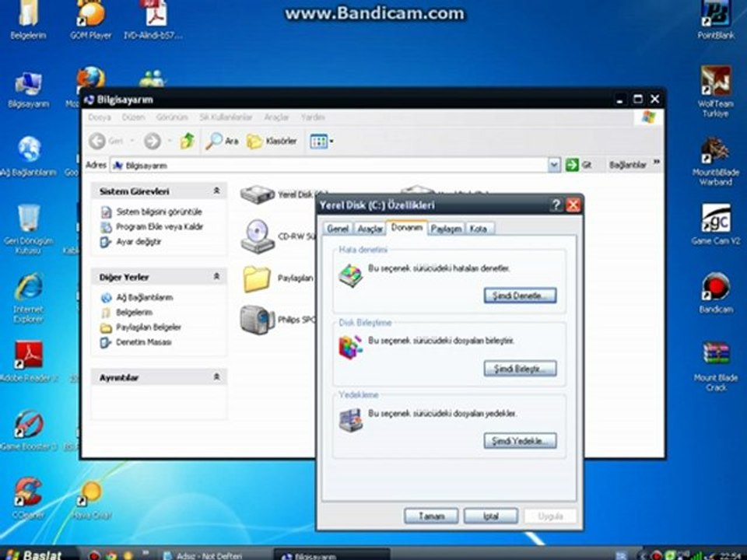Collapse the Sistem Görevleri panel
Viewport: 747px width, 560px height.
click(x=216, y=191)
